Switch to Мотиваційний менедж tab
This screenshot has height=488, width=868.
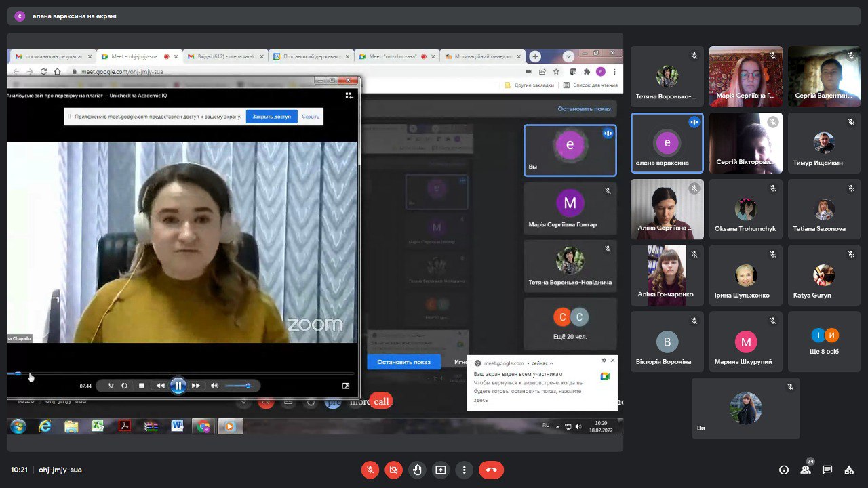[482, 56]
